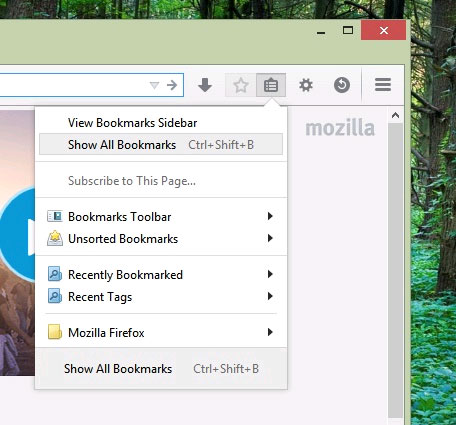The width and height of the screenshot is (456, 425).
Task: Expand the Recently Bookmarked submenu arrow
Action: pos(270,274)
